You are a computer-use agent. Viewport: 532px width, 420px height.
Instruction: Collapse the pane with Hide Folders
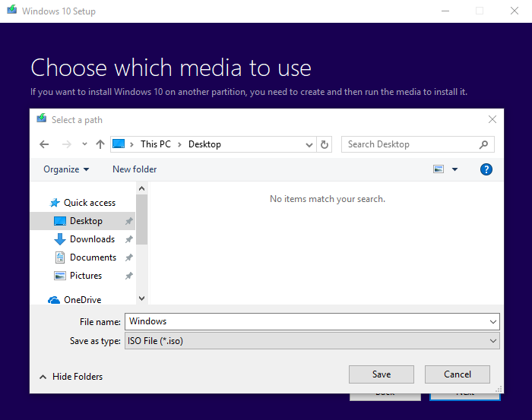(x=71, y=377)
